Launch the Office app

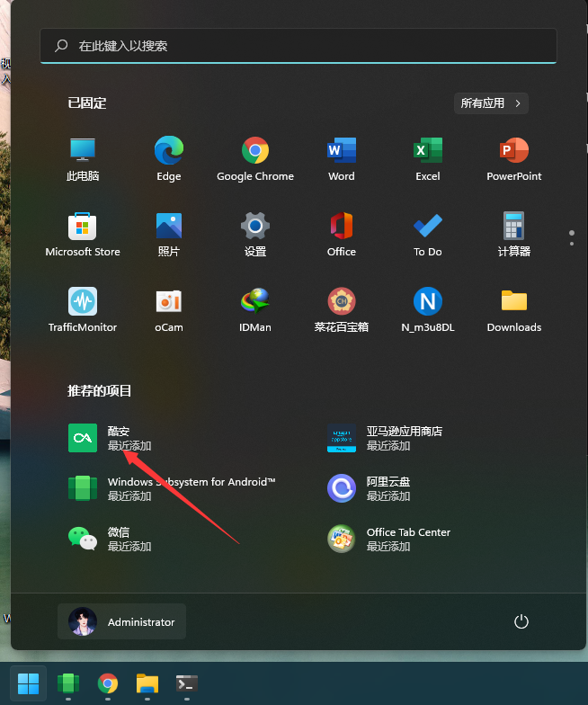coord(342,235)
